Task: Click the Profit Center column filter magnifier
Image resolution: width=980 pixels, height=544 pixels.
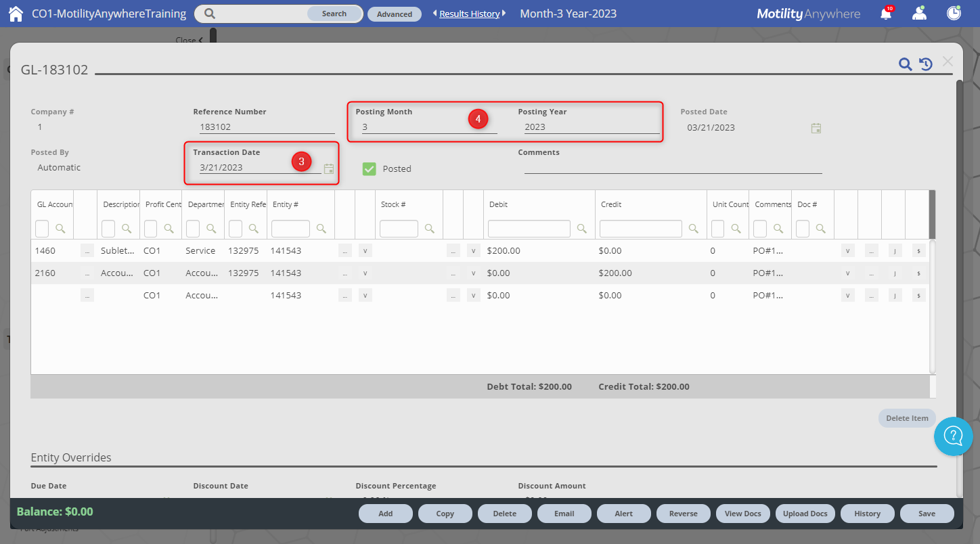Action: pyautogui.click(x=169, y=229)
